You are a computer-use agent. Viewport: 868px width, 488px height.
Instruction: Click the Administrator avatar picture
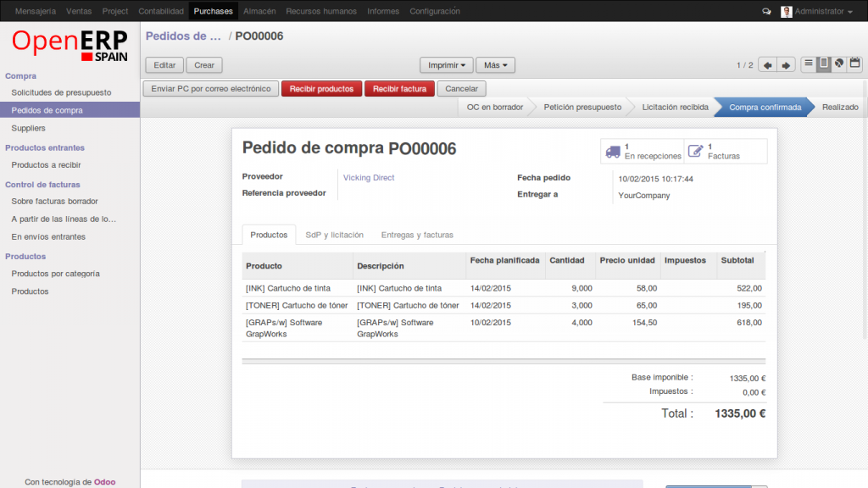(x=786, y=11)
